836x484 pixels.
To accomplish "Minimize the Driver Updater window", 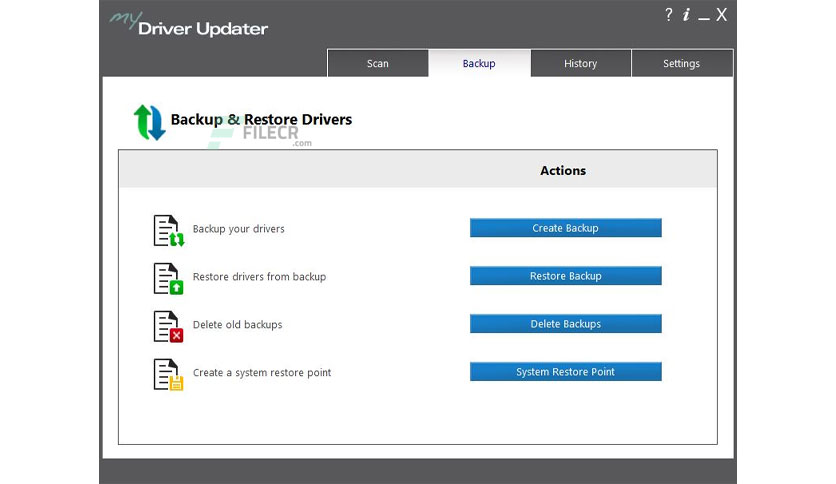I will coord(704,19).
